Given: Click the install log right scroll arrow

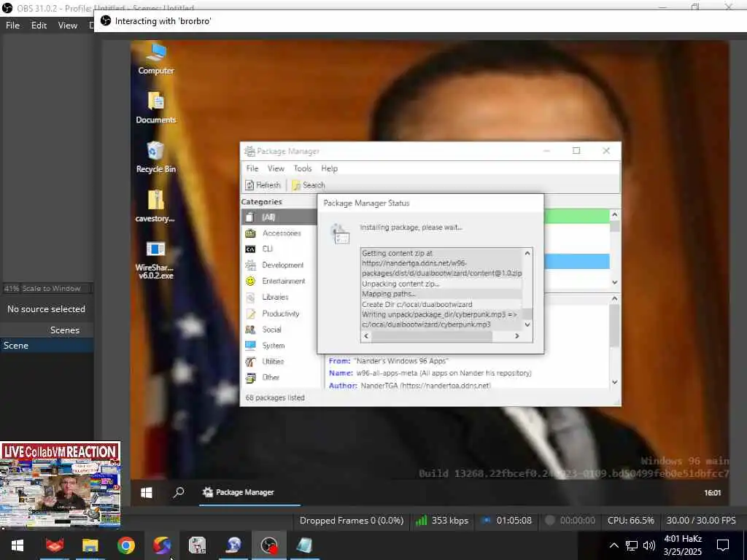Looking at the screenshot, I should pos(517,336).
